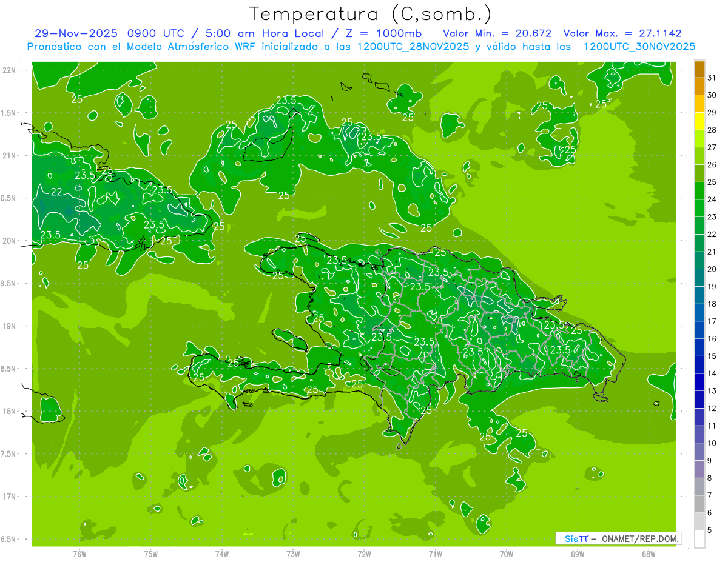Click the color scale label "28"

712,130
